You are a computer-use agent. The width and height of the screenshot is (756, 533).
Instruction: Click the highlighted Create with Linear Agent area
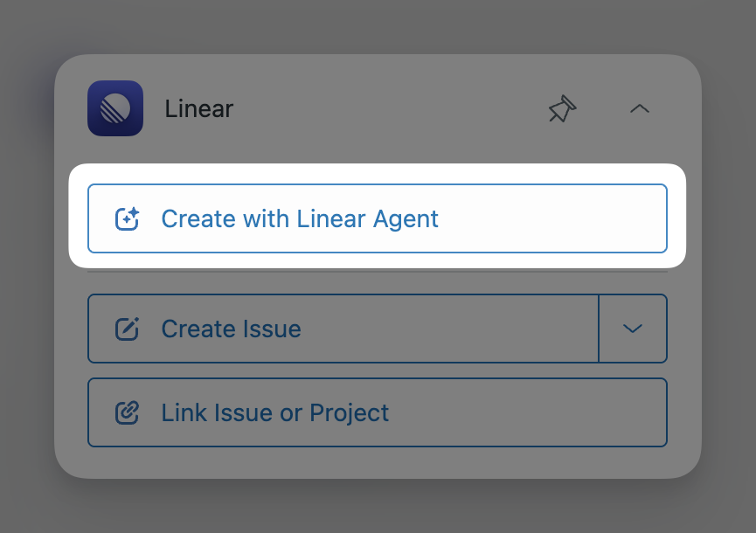(378, 219)
